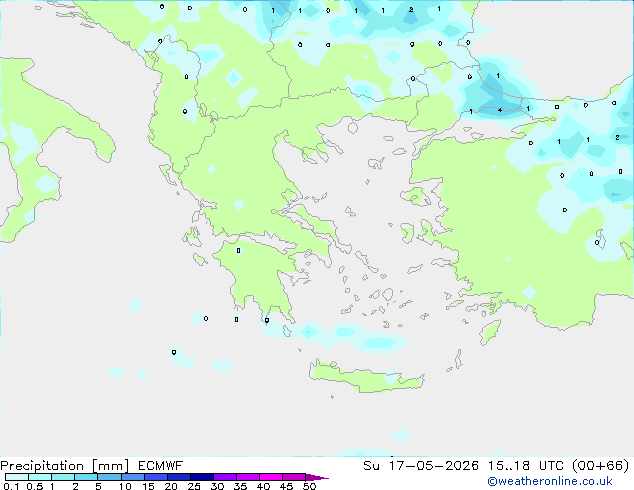
Task: Select the 'ECMWF' model label
Action: pyautogui.click(x=161, y=466)
